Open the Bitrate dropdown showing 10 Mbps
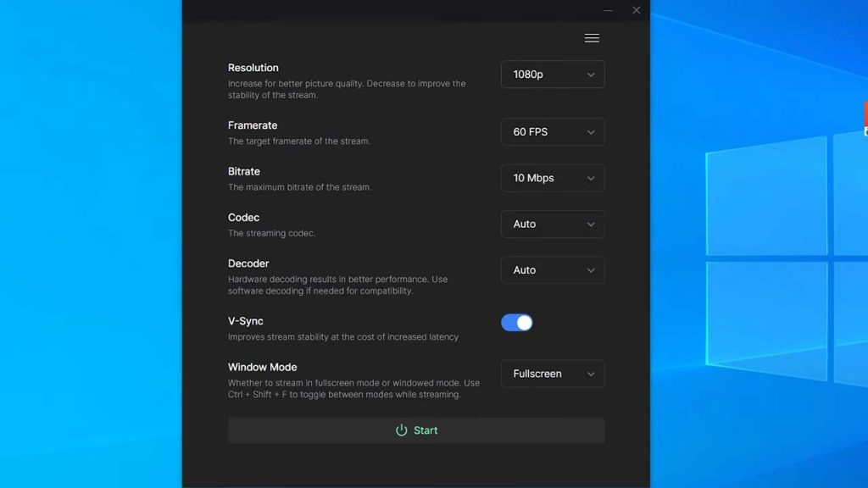 point(553,178)
